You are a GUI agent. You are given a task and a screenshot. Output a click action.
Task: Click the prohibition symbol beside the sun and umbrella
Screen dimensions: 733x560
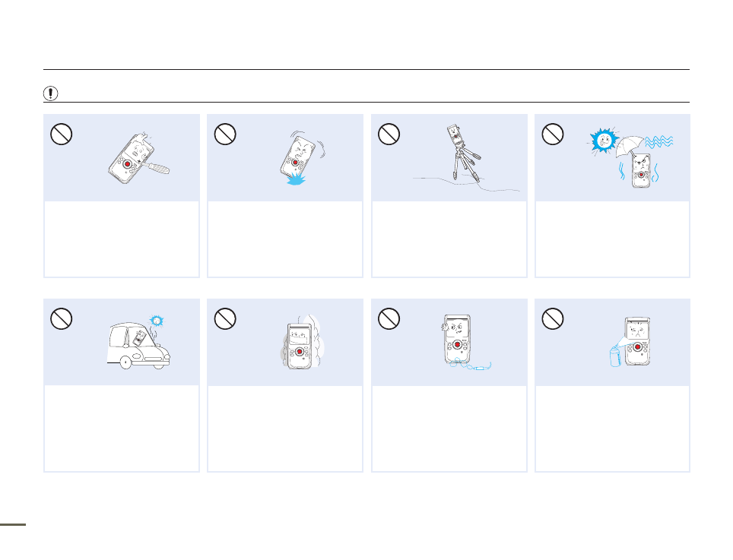(x=553, y=134)
